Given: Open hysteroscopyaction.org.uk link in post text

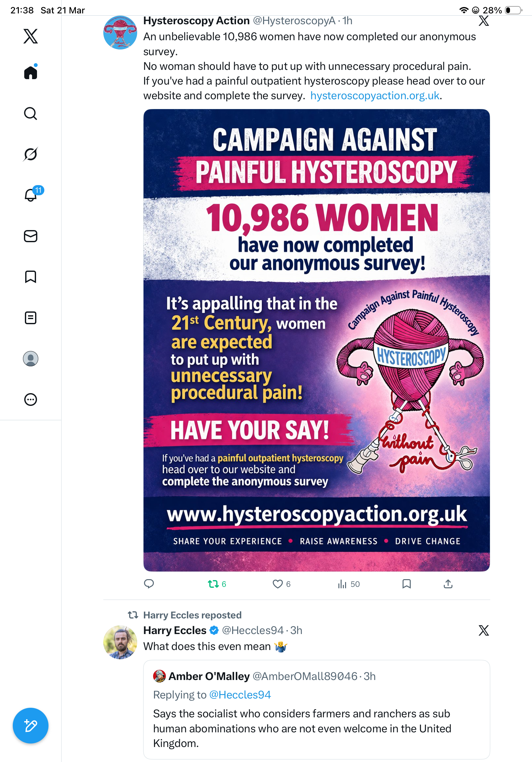Looking at the screenshot, I should click(375, 96).
